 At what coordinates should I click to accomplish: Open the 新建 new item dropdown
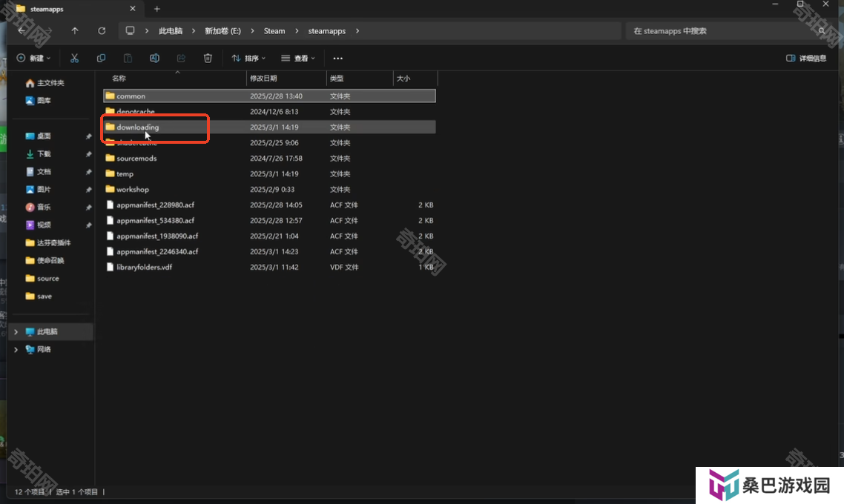point(33,58)
